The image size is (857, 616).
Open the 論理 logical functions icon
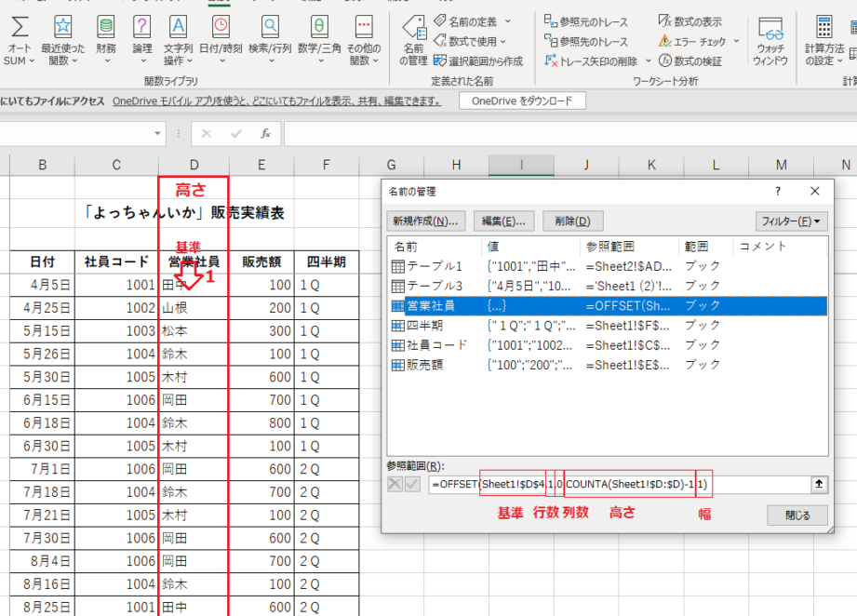point(142,41)
